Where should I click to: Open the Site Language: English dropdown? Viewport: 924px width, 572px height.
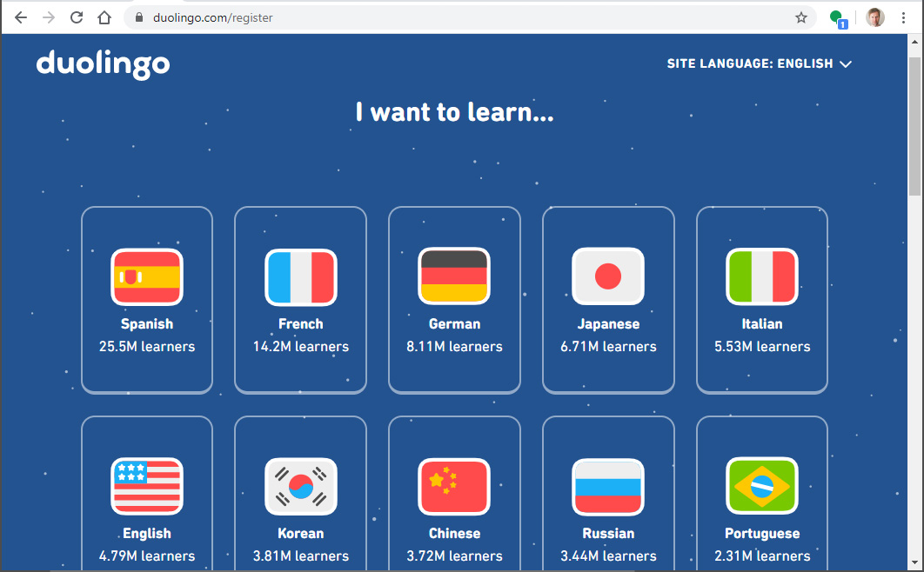pos(759,63)
